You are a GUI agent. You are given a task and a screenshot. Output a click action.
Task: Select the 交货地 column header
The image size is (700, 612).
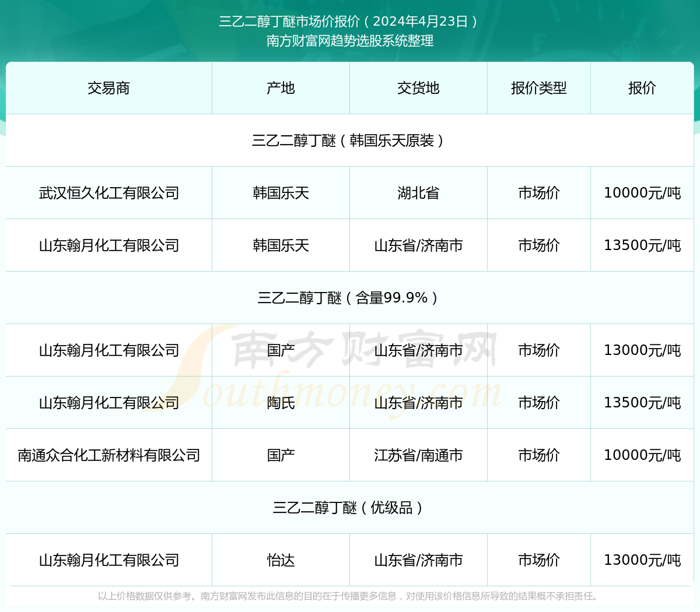418,88
